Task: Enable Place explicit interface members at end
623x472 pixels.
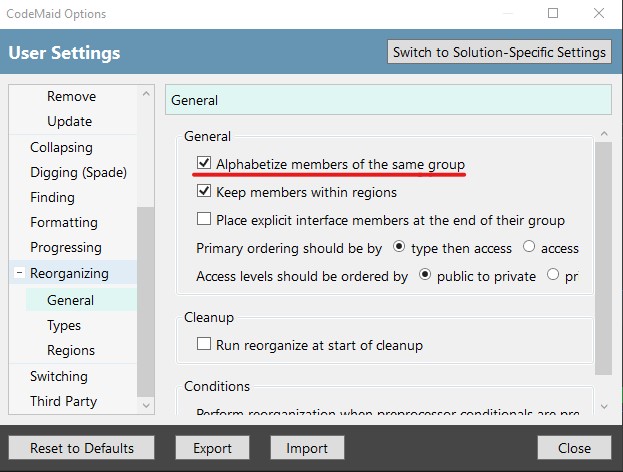Action: point(204,219)
